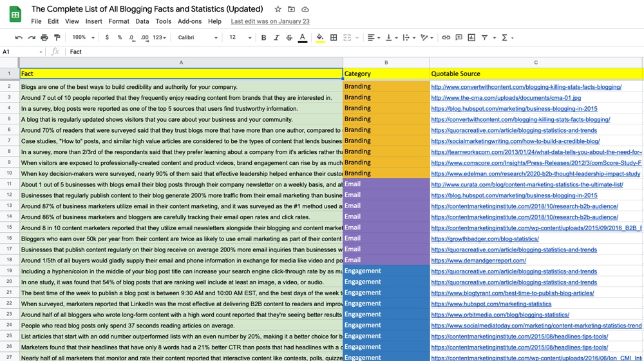Open the orbitmedia.com blogging-statistics link
This screenshot has height=361, width=644.
[x=500, y=315]
